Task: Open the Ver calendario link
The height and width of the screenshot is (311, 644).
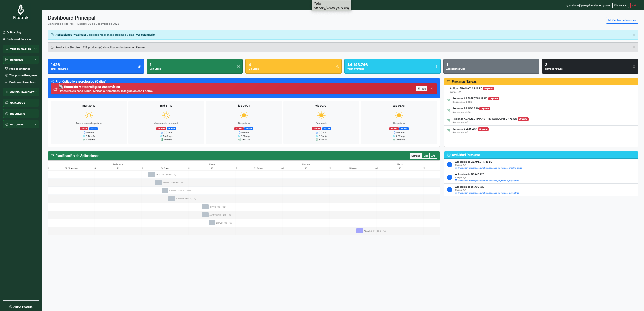Action: click(x=145, y=35)
